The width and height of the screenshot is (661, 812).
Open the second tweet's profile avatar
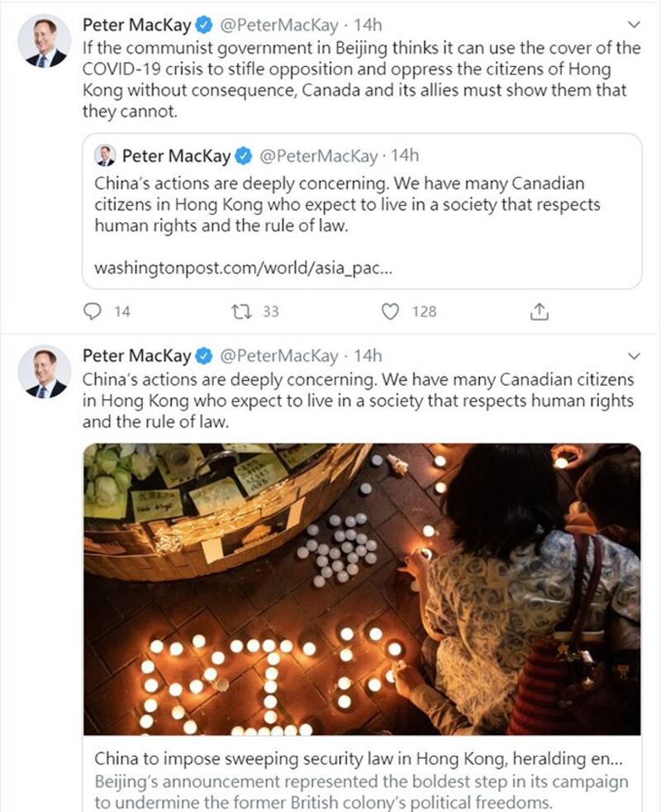(45, 372)
